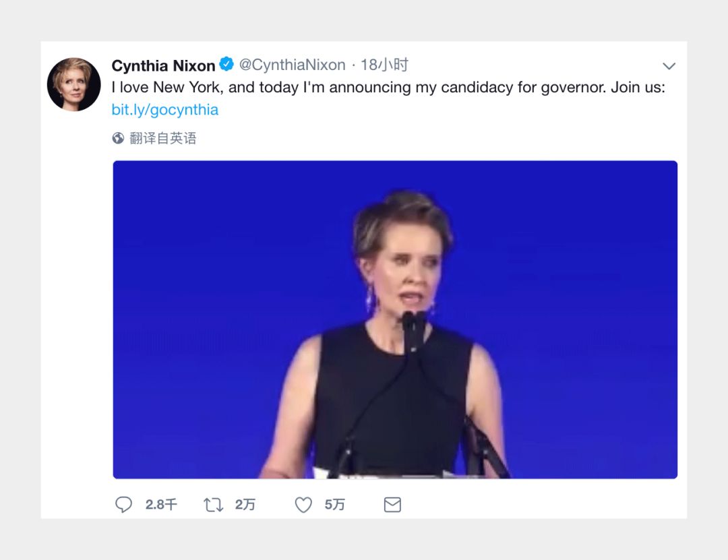This screenshot has height=560, width=728.
Task: Click the globe icon beside the translation label
Action: [118, 138]
